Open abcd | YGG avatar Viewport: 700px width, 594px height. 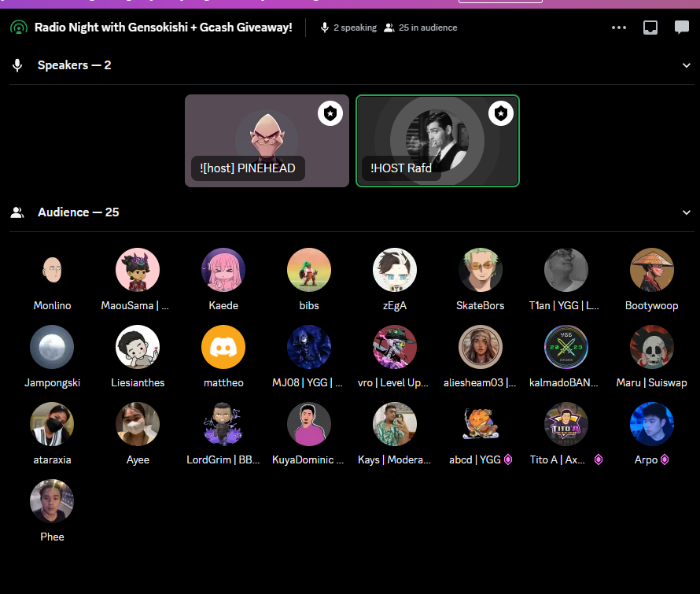[x=481, y=424]
